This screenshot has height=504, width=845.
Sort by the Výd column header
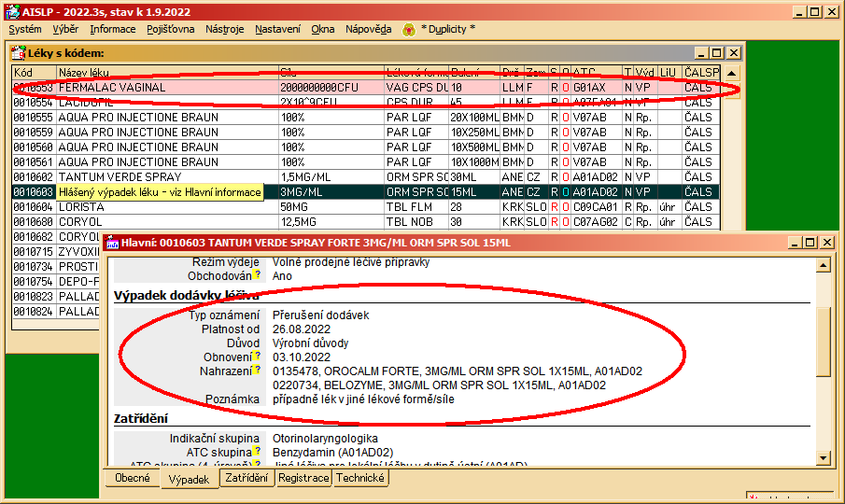tap(645, 72)
